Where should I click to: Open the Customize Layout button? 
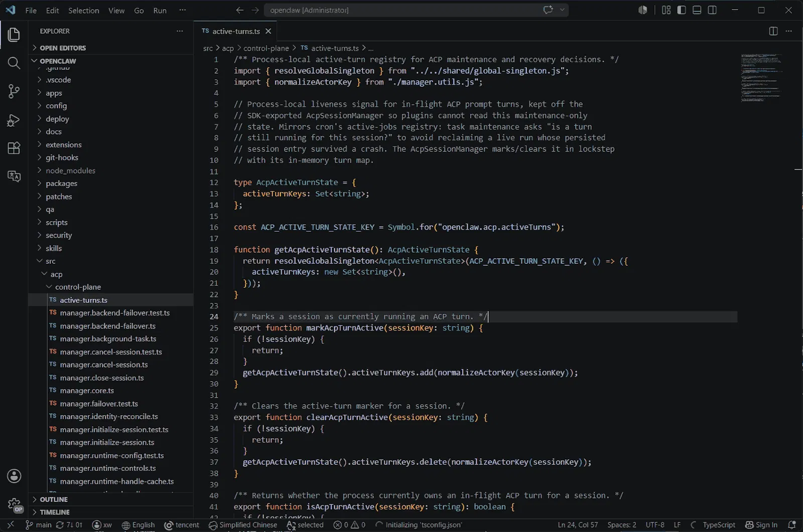[x=666, y=10]
